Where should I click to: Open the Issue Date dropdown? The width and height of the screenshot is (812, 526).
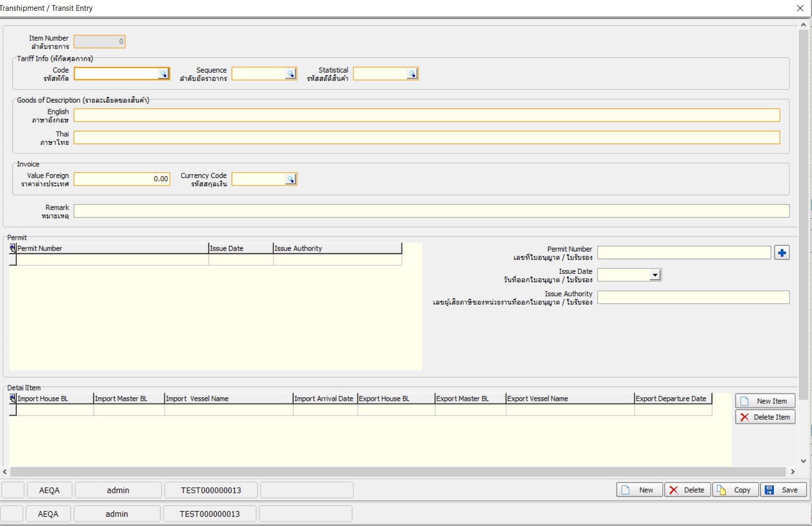click(x=655, y=275)
